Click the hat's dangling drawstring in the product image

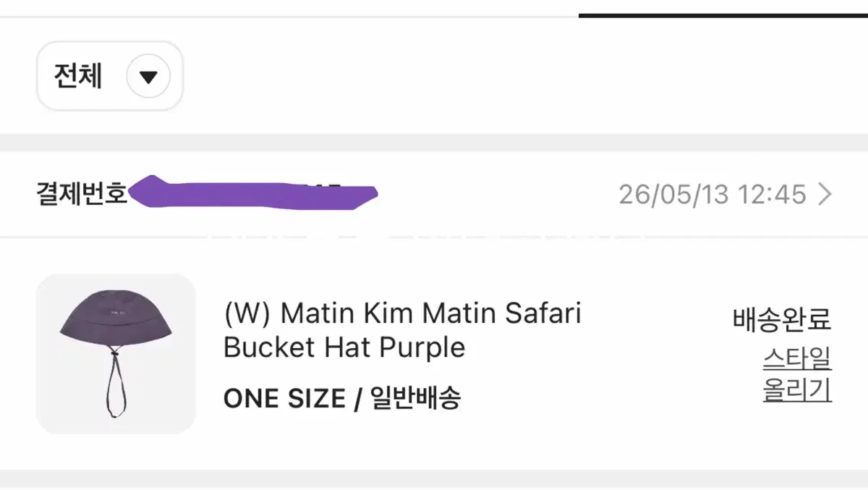114,384
